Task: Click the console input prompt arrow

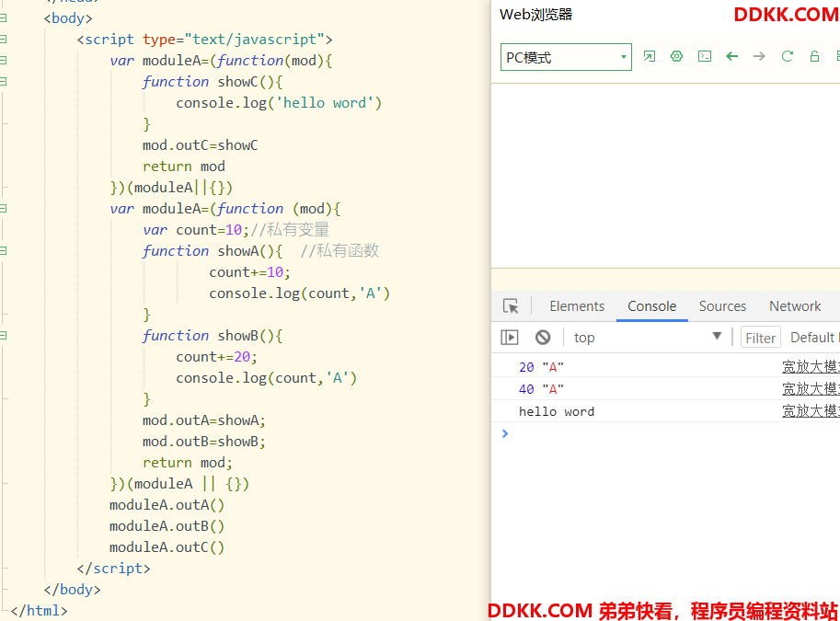Action: point(504,433)
